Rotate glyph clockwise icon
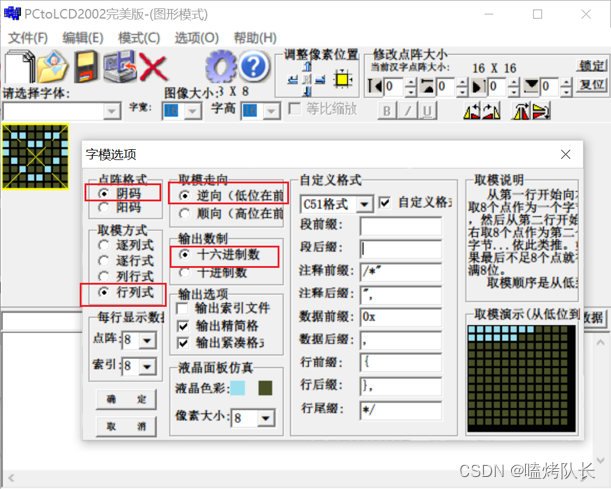 [491, 111]
